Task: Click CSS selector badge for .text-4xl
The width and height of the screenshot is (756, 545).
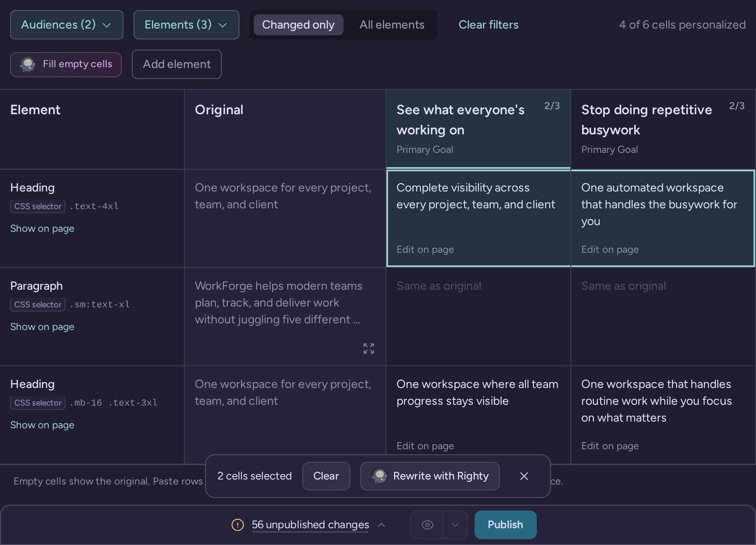Action: pyautogui.click(x=38, y=206)
